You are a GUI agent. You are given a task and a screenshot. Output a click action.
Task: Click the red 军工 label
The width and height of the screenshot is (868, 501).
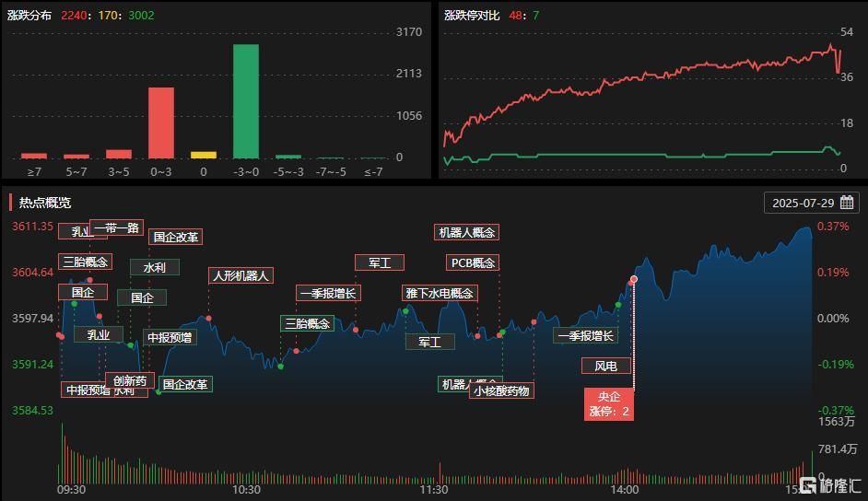pyautogui.click(x=380, y=262)
